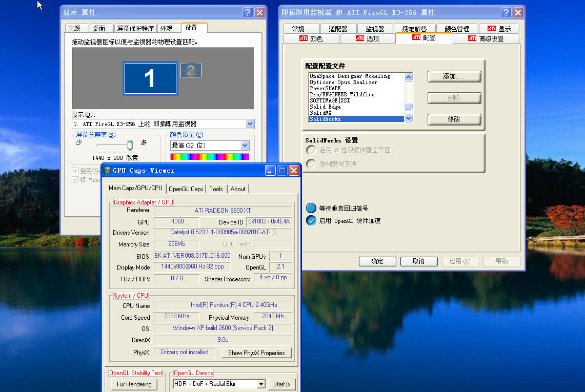Click the color quality spectrum bar
The width and height of the screenshot is (585, 392).
[210, 157]
